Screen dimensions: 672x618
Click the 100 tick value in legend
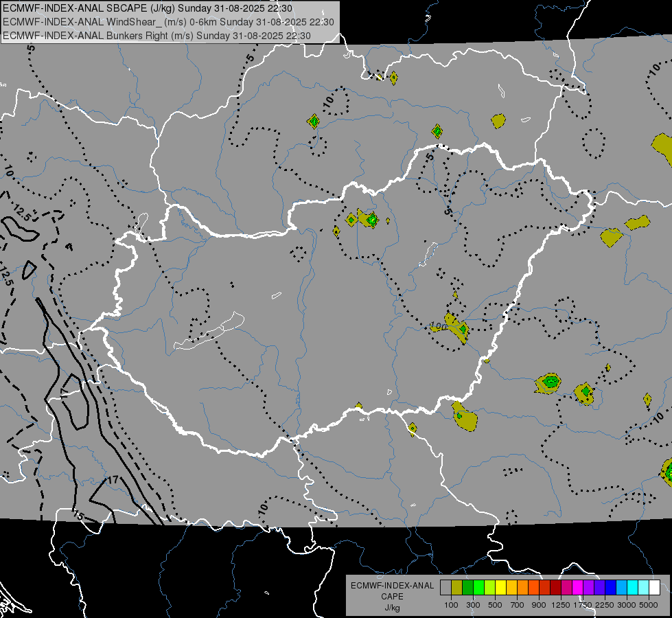451,605
